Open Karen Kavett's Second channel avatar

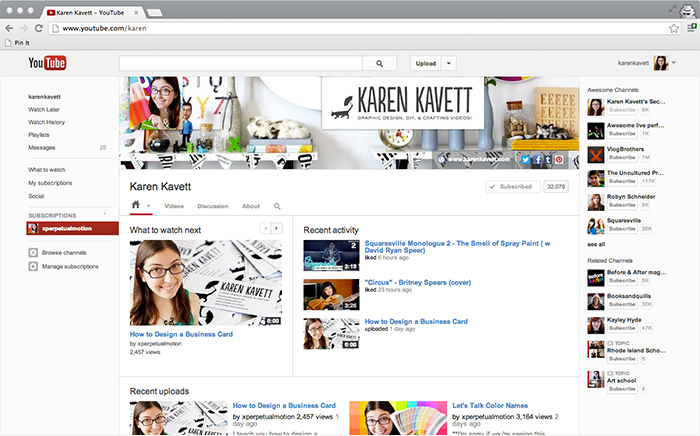pos(596,107)
